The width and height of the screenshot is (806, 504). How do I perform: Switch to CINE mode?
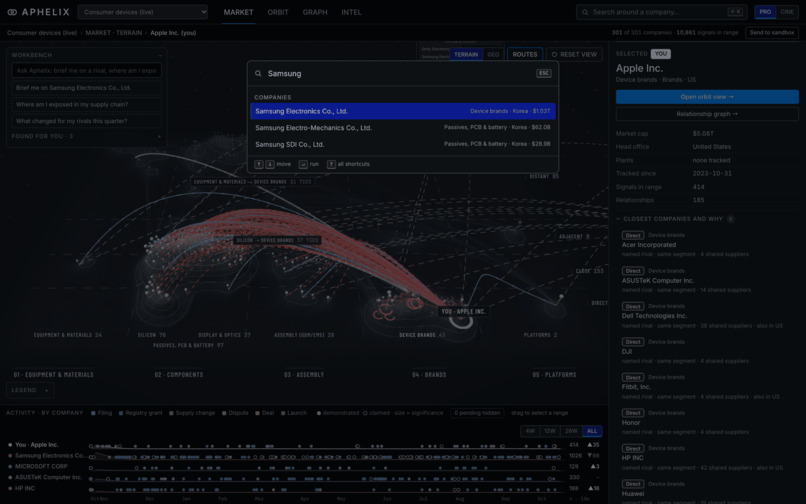click(787, 12)
